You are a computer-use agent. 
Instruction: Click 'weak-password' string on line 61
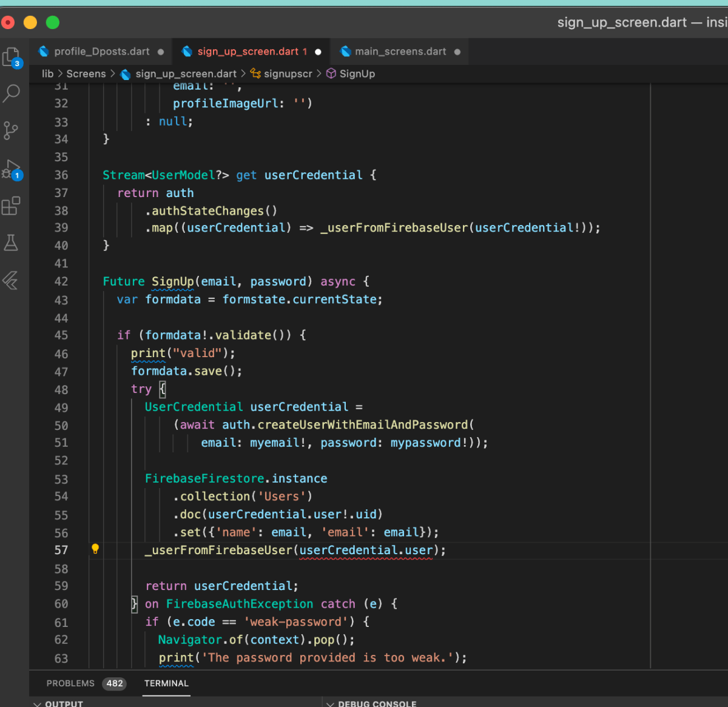coord(295,622)
